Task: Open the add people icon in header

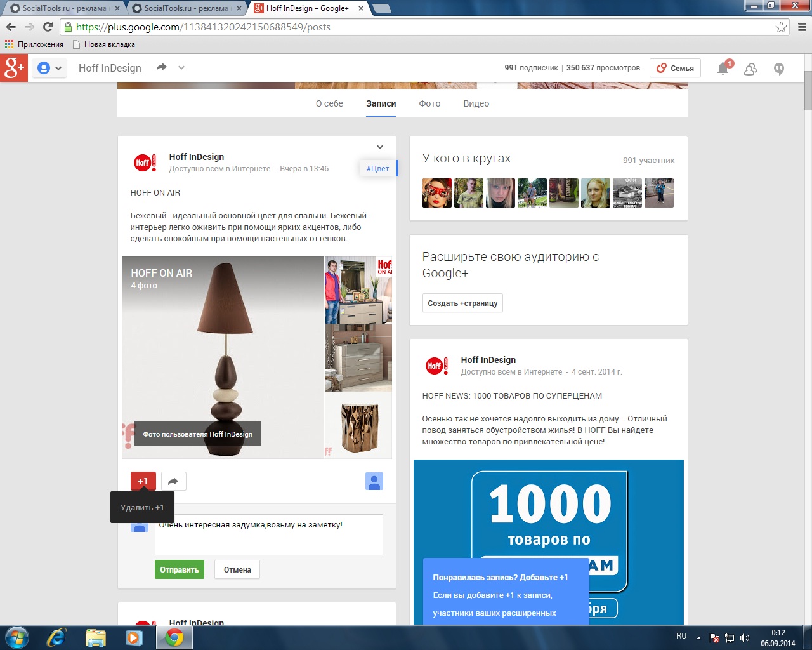Action: [750, 69]
